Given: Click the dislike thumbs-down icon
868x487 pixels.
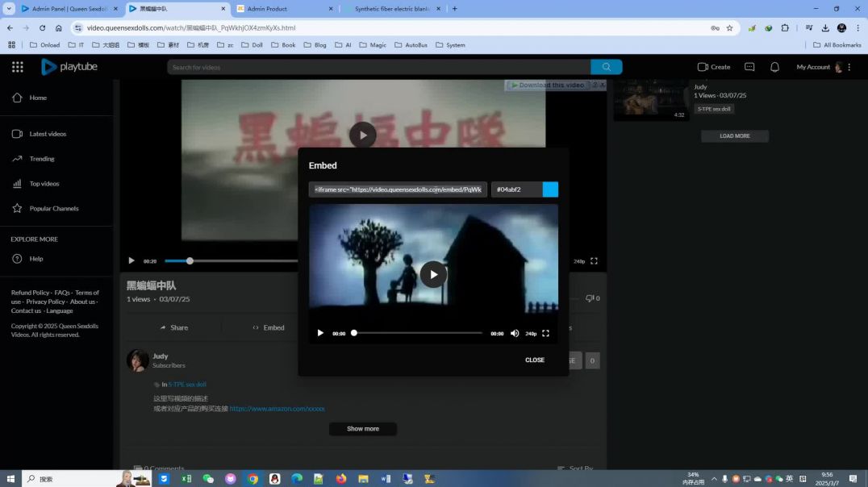Looking at the screenshot, I should [590, 298].
